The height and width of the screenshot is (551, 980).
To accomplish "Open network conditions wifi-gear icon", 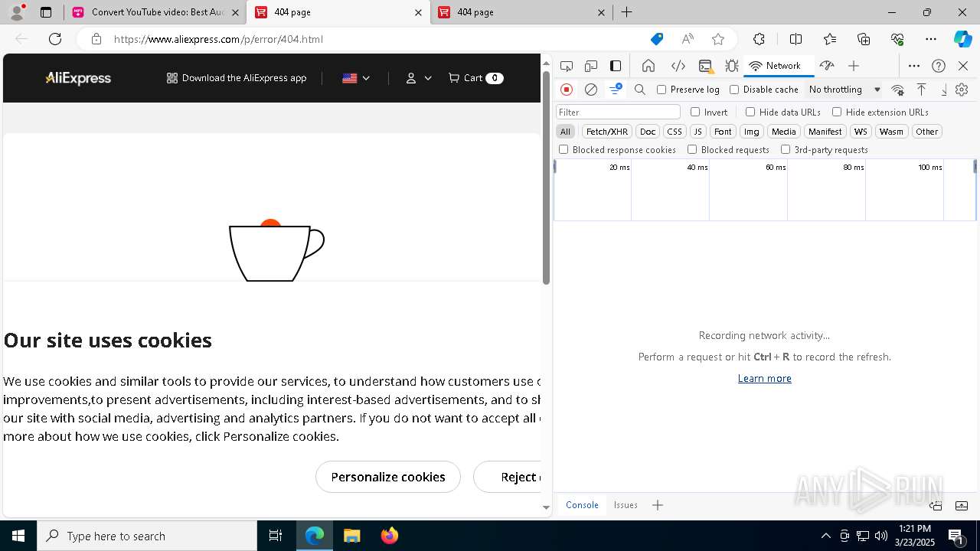I will [898, 90].
